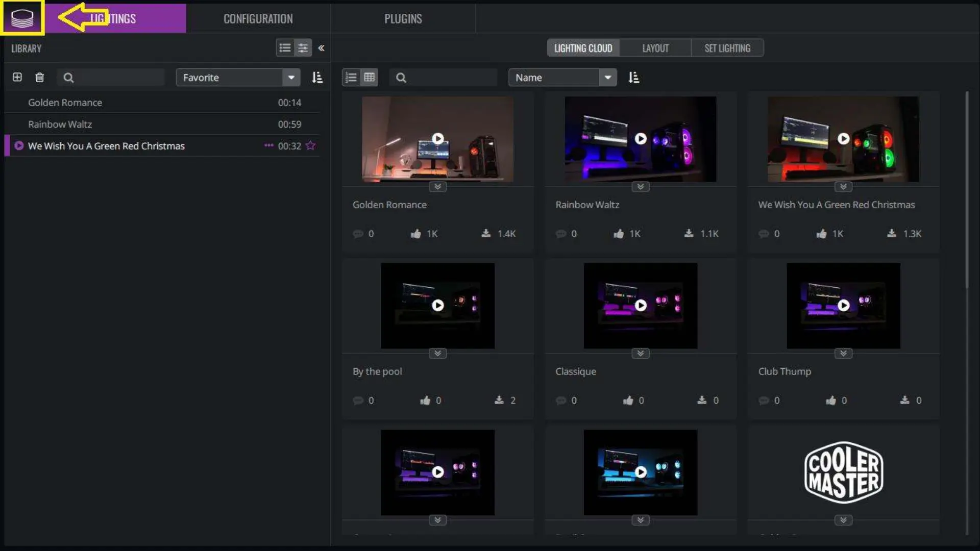The image size is (980, 551).
Task: Add a new item to the library
Action: 17,77
